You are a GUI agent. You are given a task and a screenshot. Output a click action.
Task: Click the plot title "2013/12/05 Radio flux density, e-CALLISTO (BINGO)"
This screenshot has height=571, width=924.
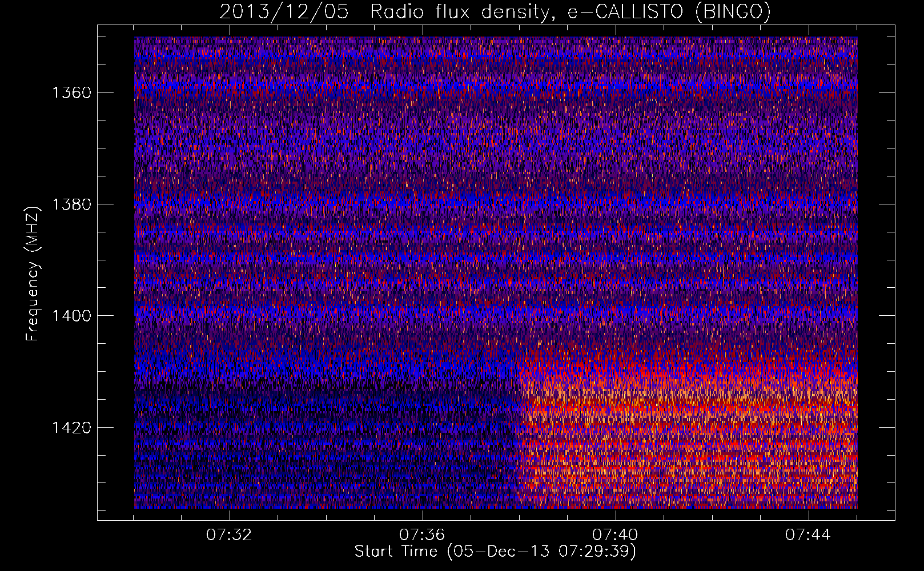(495, 12)
